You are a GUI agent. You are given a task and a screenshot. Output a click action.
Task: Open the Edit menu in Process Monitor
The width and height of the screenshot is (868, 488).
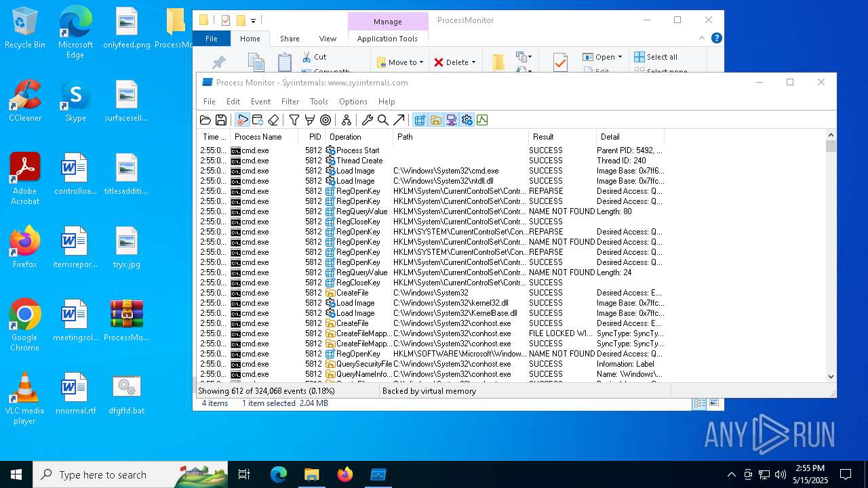pos(233,102)
